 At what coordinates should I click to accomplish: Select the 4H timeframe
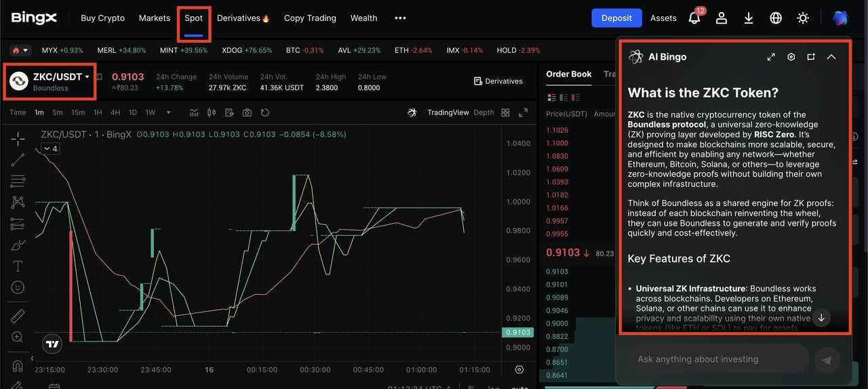(115, 112)
